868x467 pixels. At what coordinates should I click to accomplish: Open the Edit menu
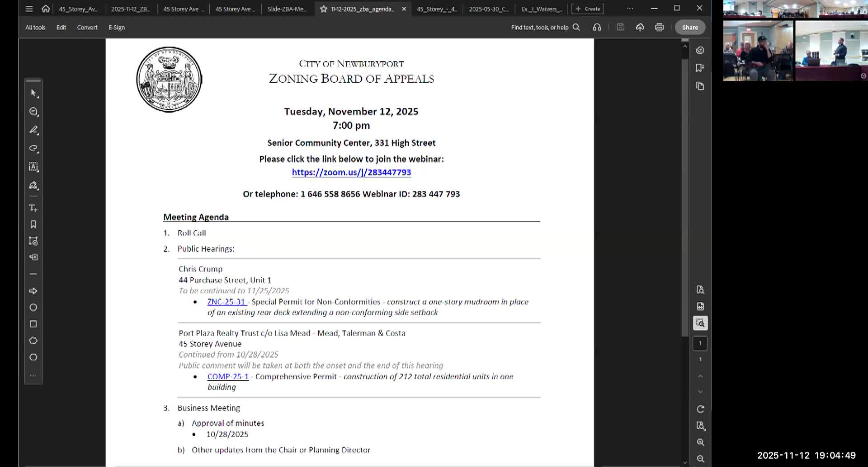pyautogui.click(x=61, y=27)
